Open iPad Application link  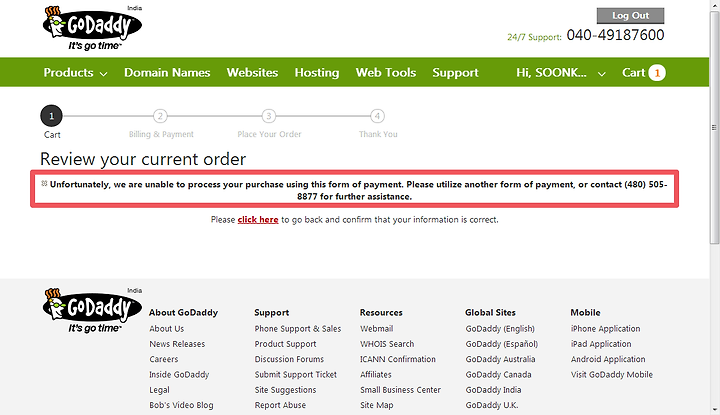click(601, 344)
